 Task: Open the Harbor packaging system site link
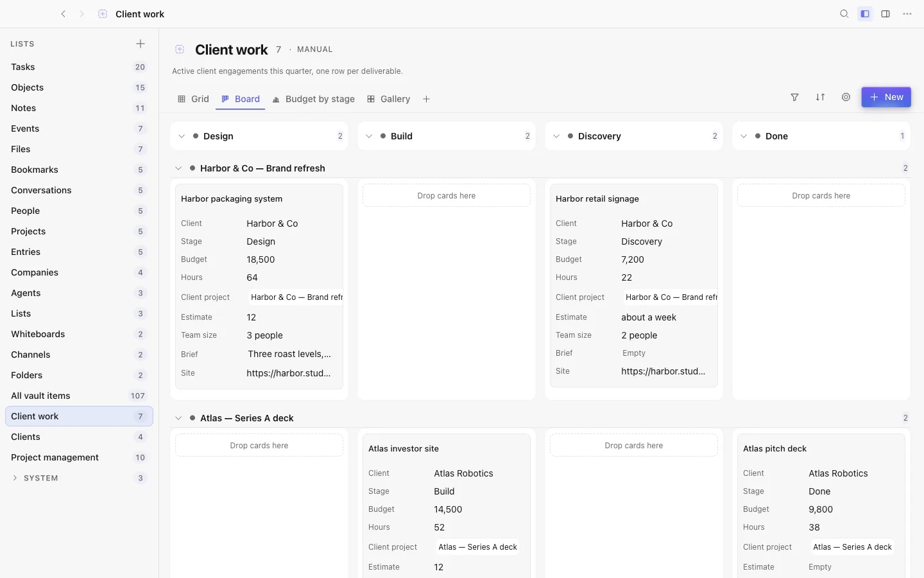[x=289, y=373]
